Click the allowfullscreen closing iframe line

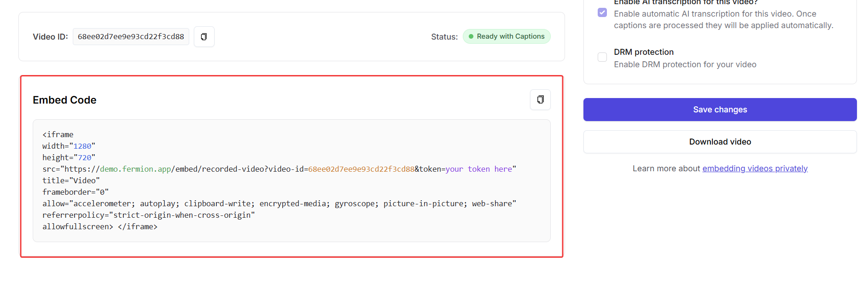(x=100, y=226)
